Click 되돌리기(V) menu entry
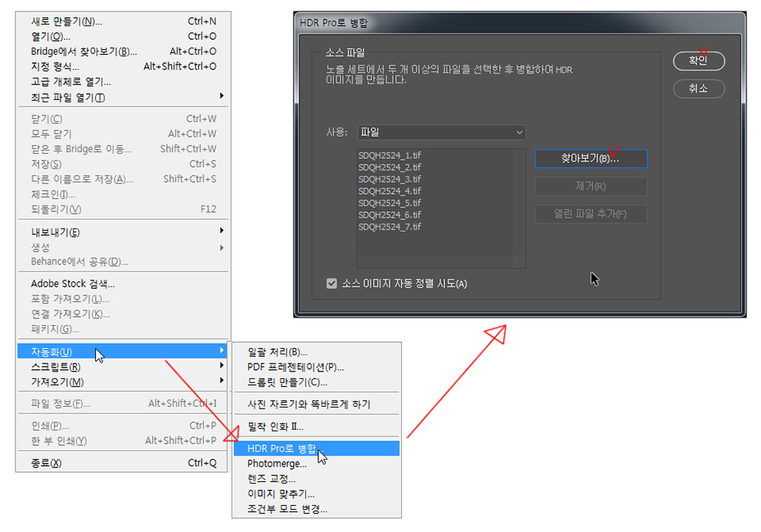 (124, 210)
